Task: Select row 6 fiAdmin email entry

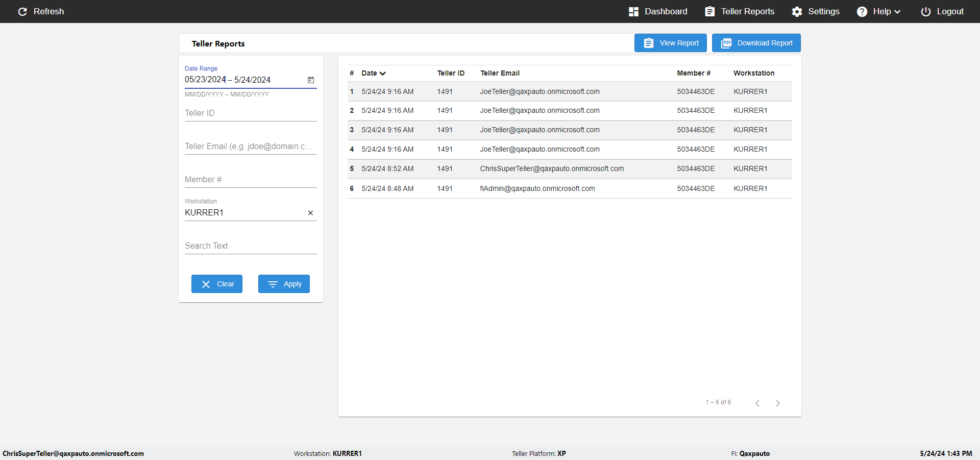Action: click(x=537, y=188)
